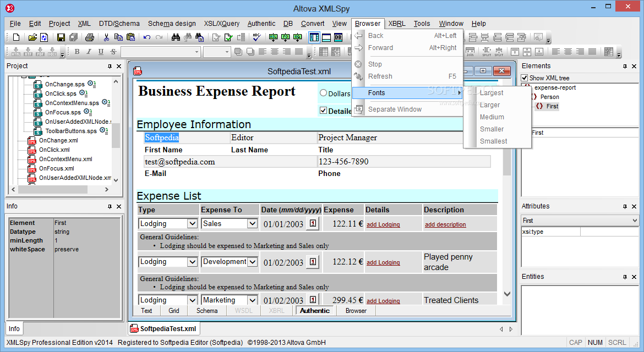Expand the Fonts submenu arrow

[x=460, y=93]
